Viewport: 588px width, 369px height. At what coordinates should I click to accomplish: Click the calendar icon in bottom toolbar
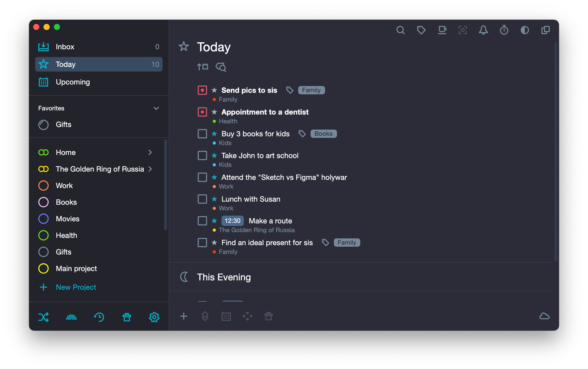pyautogui.click(x=226, y=316)
